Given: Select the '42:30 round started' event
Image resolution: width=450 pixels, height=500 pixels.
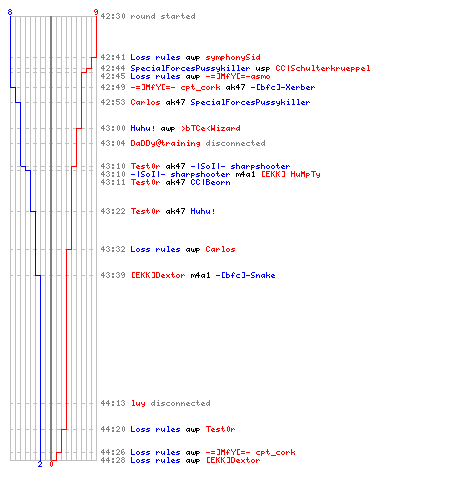Looking at the screenshot, I should click(x=148, y=16).
